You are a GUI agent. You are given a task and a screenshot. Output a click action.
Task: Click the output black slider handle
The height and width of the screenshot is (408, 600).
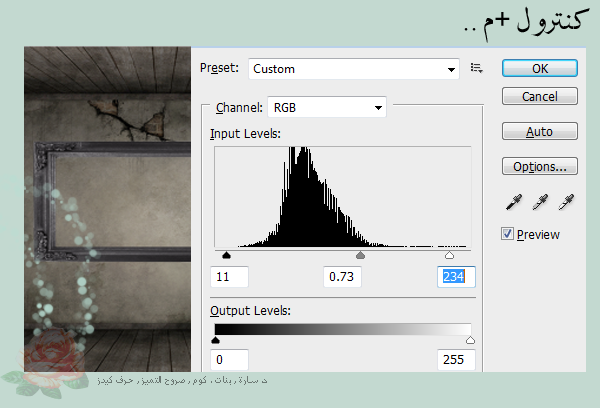pos(215,340)
